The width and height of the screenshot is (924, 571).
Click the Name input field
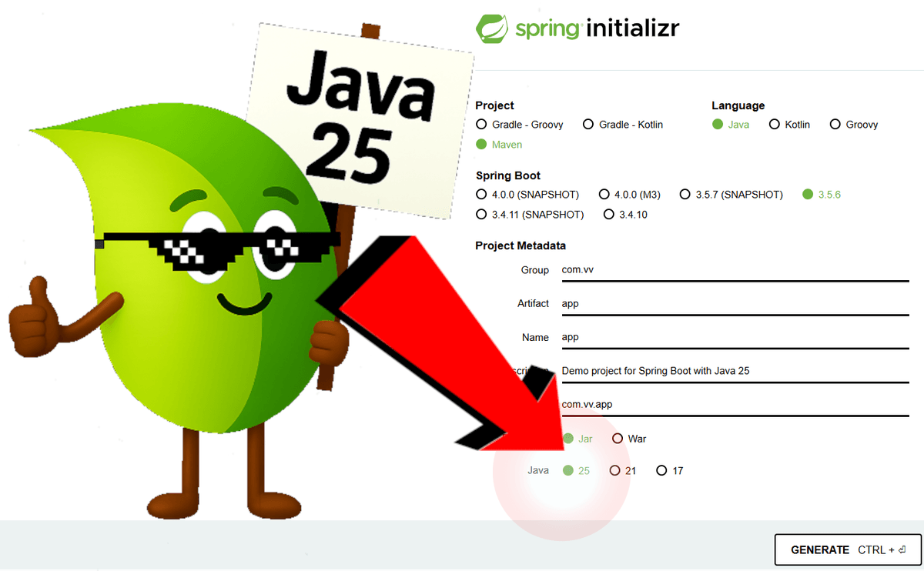point(735,338)
